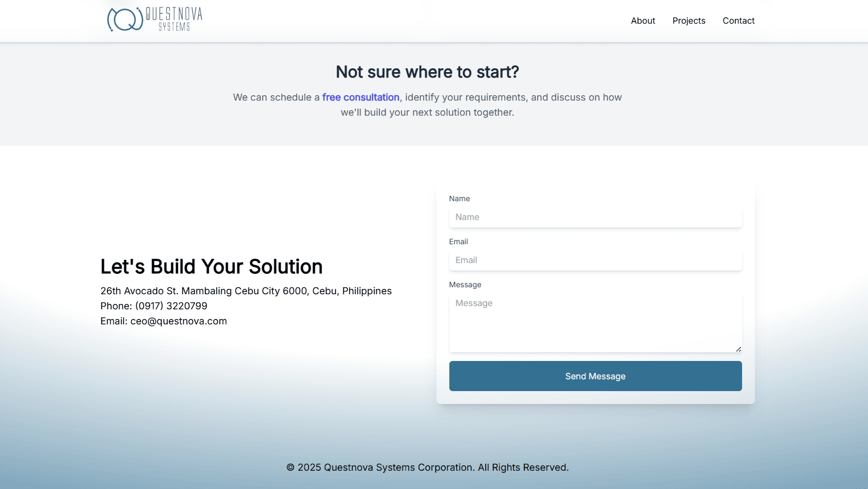Image resolution: width=868 pixels, height=489 pixels.
Task: Click the Name field label
Action: click(459, 199)
